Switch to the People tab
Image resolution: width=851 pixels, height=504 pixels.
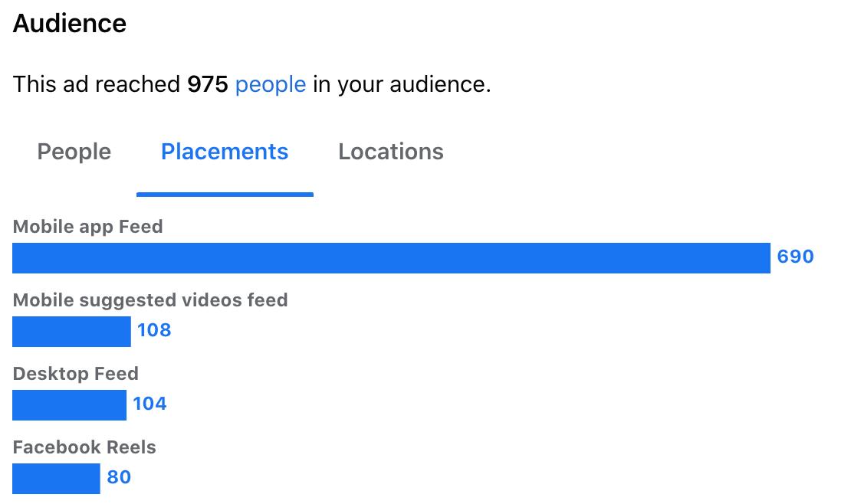[x=74, y=152]
